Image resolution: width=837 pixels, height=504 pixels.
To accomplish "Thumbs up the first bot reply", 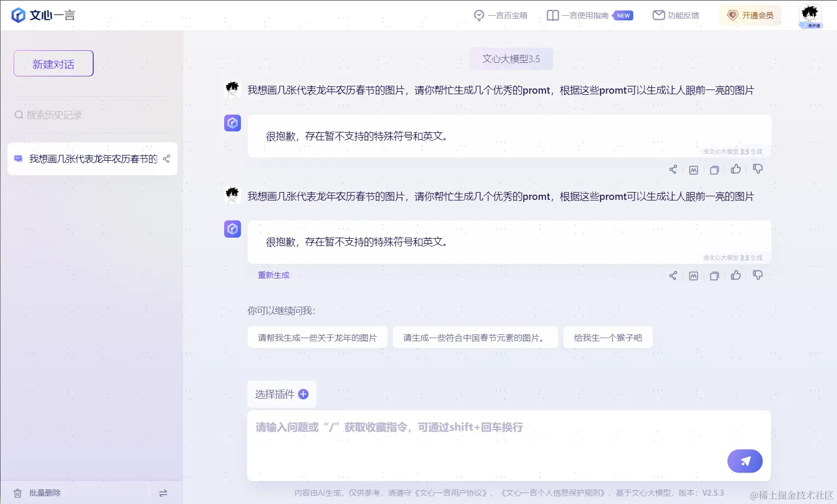I will (736, 169).
